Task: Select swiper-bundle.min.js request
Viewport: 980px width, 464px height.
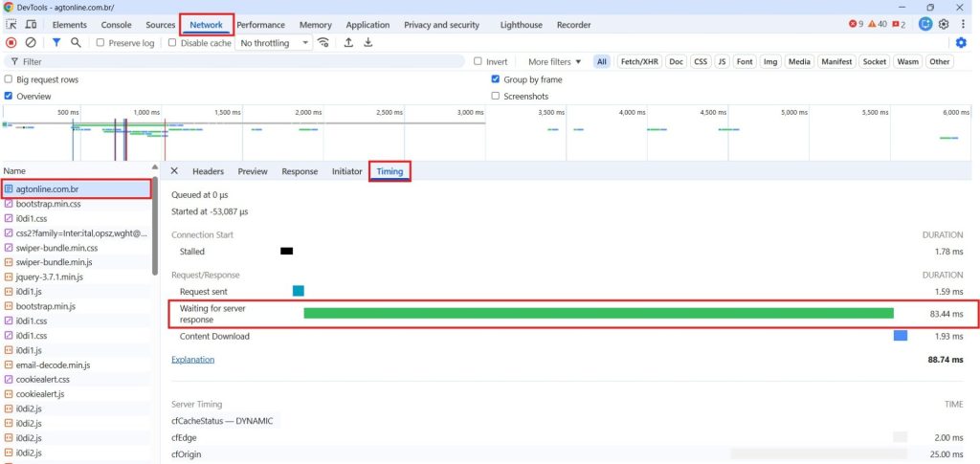Action: pos(76,262)
